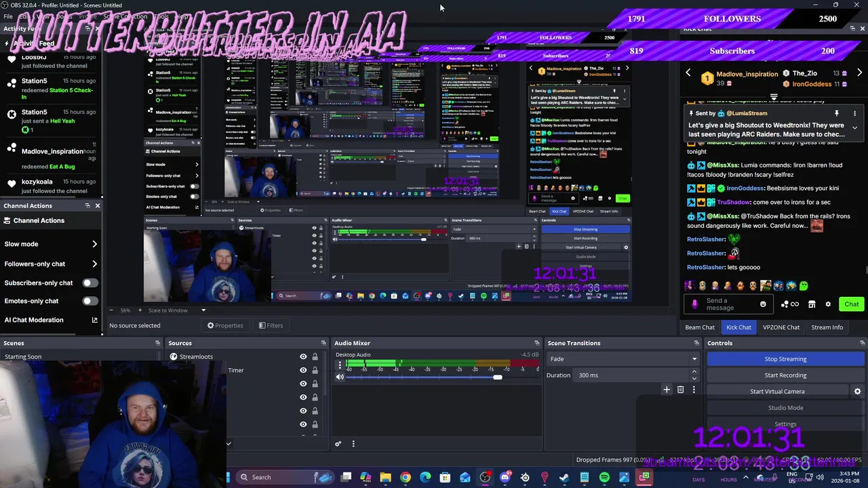Toggle Emotes-only chat switch

[90, 301]
